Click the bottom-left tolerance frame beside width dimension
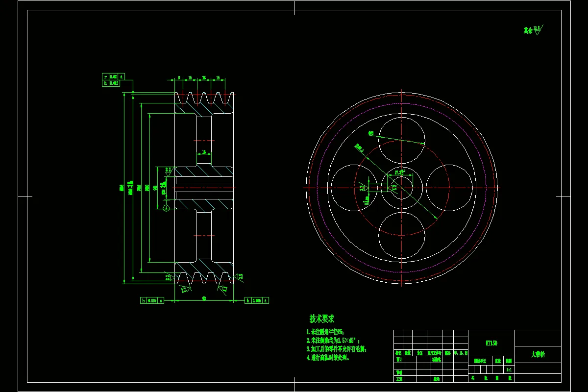The width and height of the screenshot is (588, 392). point(152,300)
